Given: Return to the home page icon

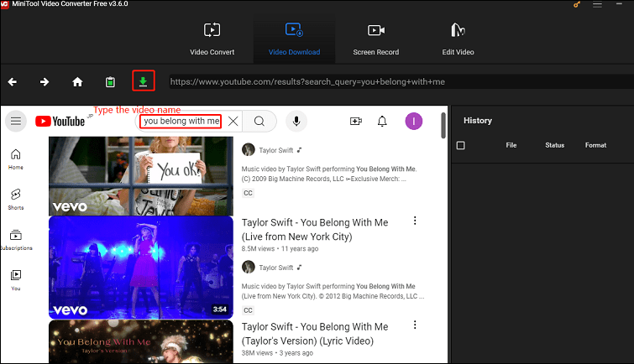Looking at the screenshot, I should 77,82.
